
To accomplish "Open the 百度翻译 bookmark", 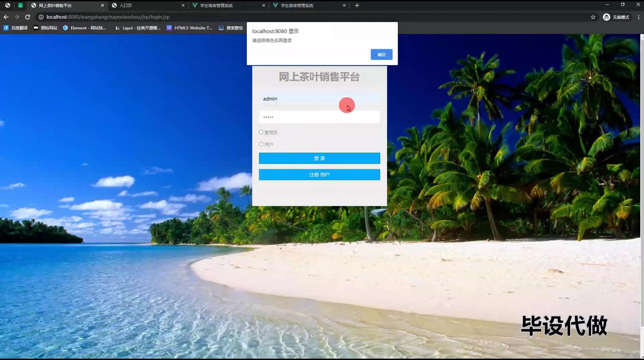I will tap(15, 28).
